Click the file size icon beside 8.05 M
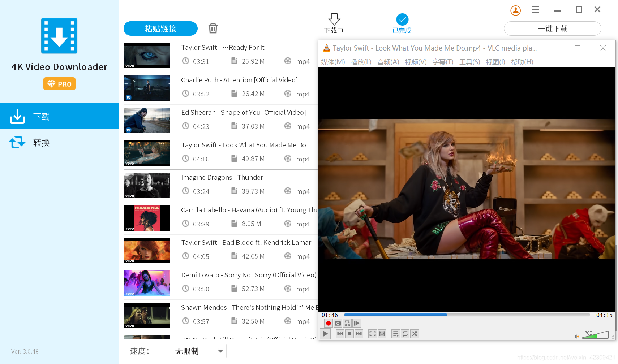 pos(234,223)
